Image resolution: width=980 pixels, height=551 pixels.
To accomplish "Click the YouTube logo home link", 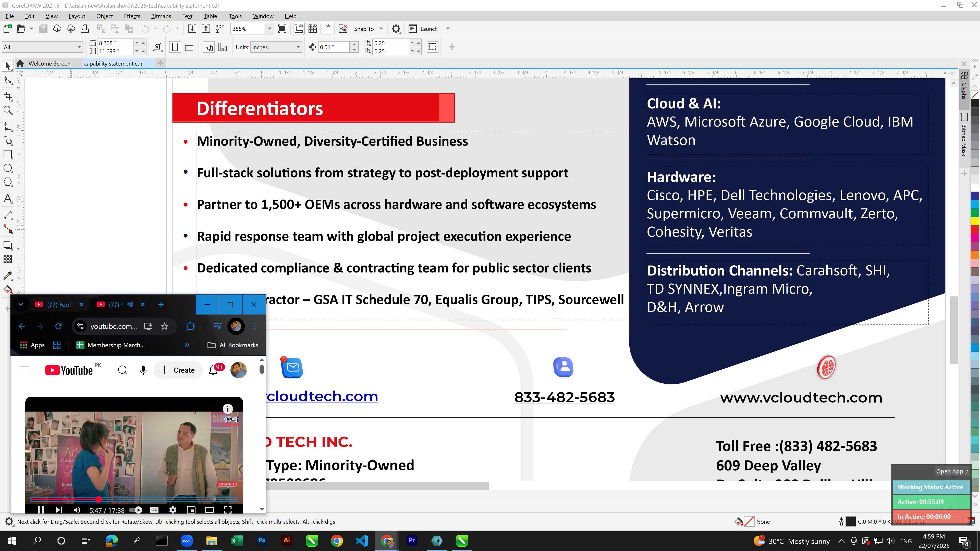I will click(69, 370).
